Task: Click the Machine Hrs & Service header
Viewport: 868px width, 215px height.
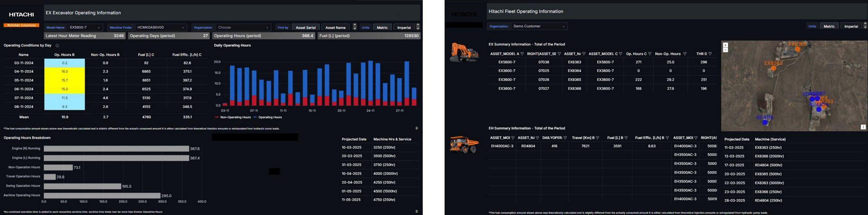Action: [x=392, y=140]
